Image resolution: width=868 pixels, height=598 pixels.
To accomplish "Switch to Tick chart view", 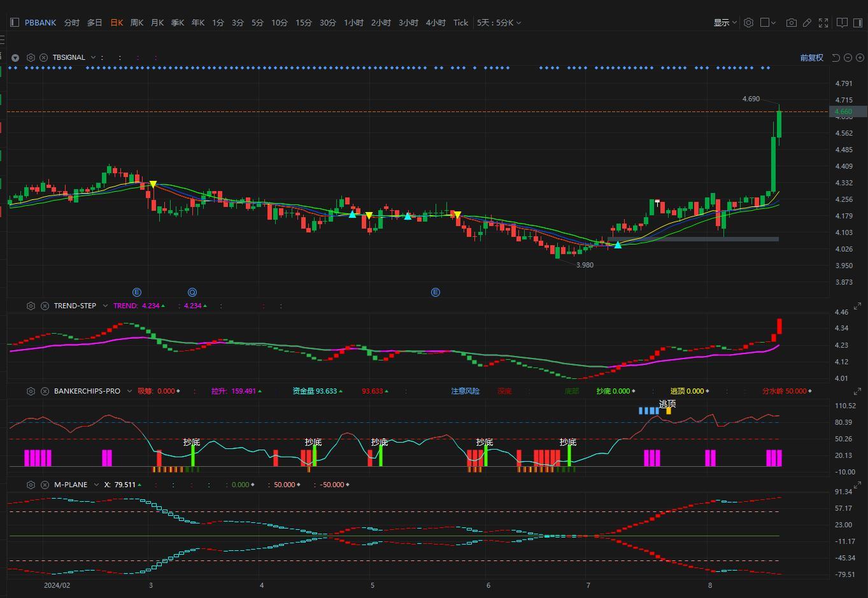I will (x=460, y=22).
